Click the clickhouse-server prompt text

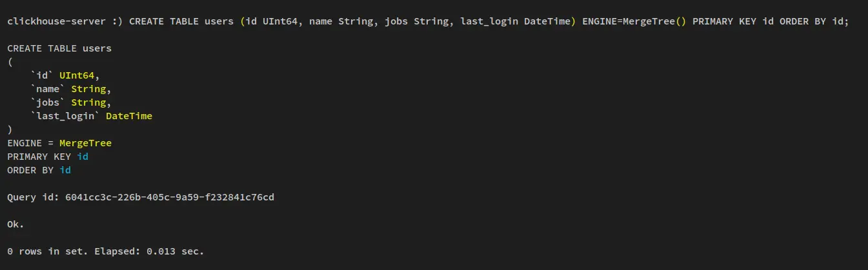[57, 21]
